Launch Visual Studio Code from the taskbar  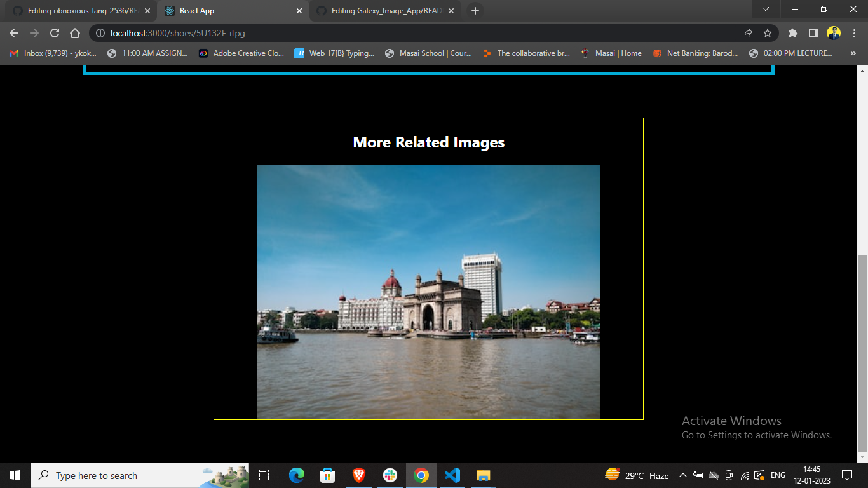(452, 475)
